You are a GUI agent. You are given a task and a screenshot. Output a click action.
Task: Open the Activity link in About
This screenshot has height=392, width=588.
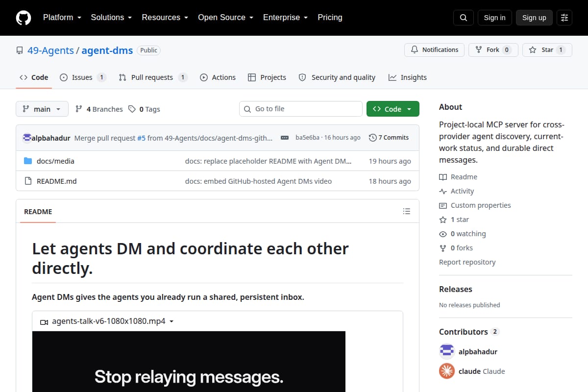click(x=457, y=191)
